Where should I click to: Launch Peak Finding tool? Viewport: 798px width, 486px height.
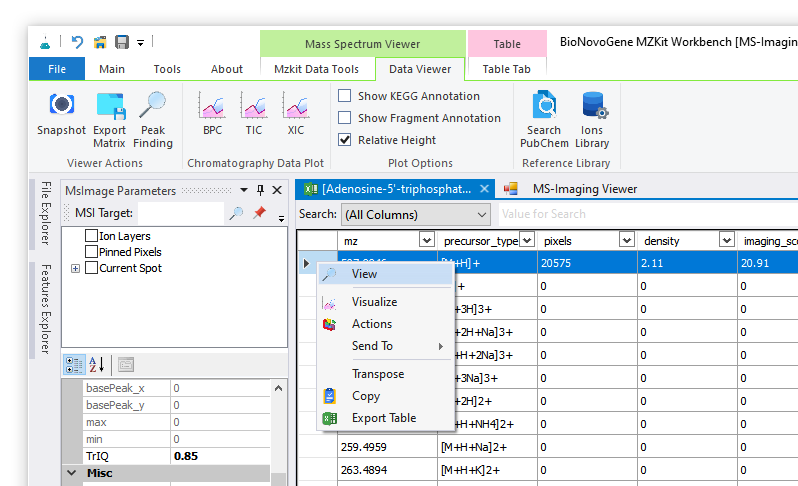[153, 105]
